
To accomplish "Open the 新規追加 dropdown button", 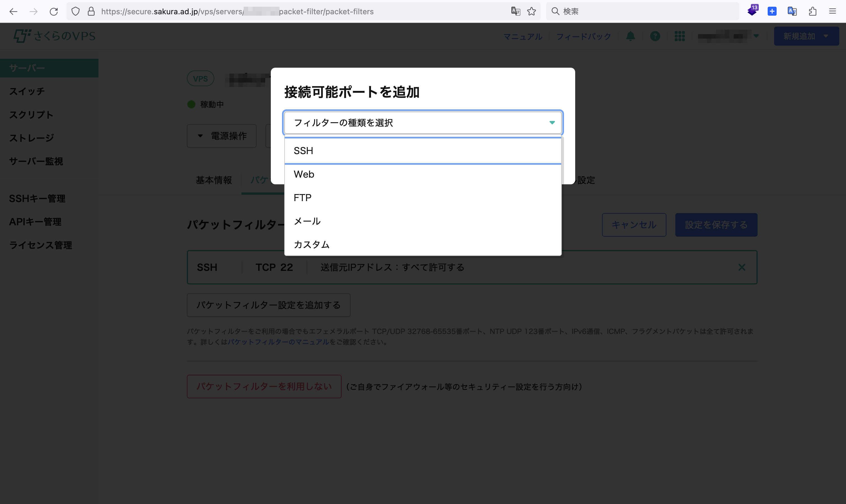I will tap(806, 36).
